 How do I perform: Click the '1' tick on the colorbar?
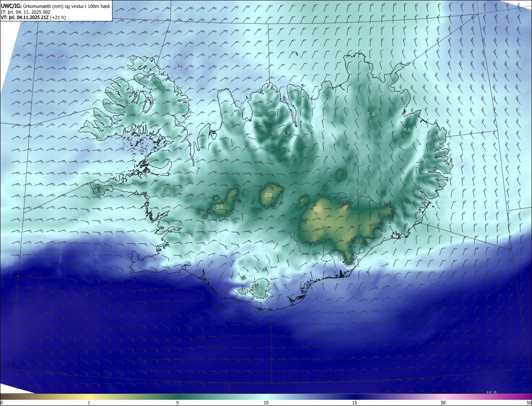89,403
